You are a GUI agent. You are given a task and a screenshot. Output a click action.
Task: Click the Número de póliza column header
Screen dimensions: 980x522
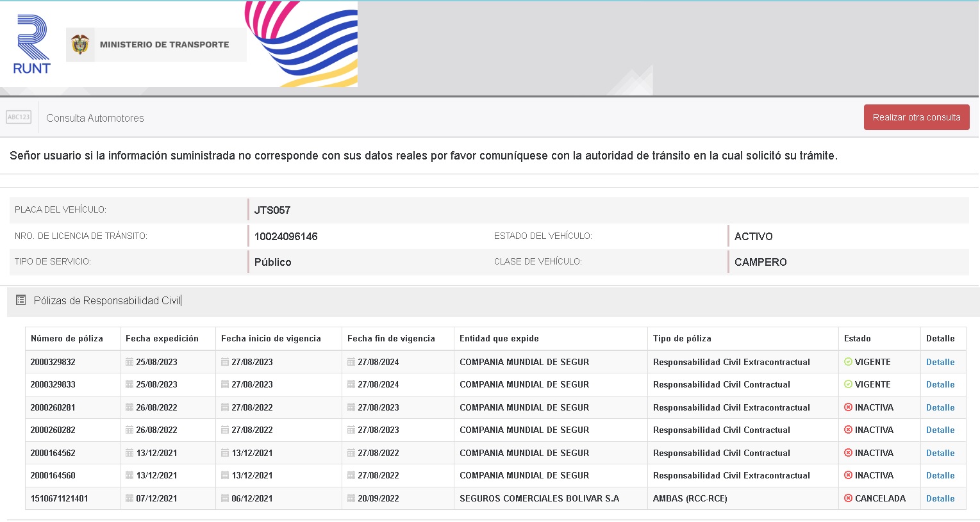(x=67, y=338)
